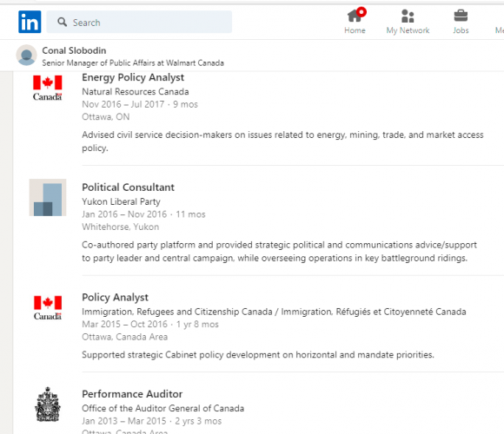Click location Ottawa, Canada Area under Policy Analyst

point(125,337)
